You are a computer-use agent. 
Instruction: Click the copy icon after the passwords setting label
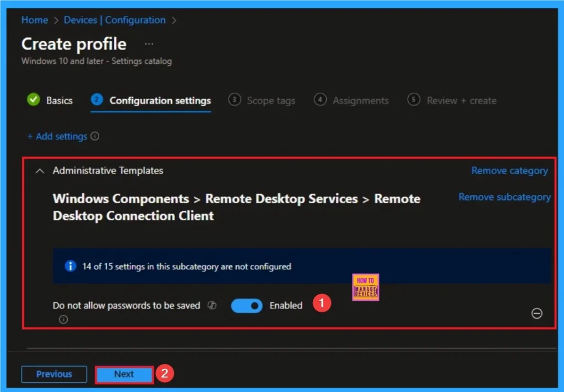coord(211,305)
